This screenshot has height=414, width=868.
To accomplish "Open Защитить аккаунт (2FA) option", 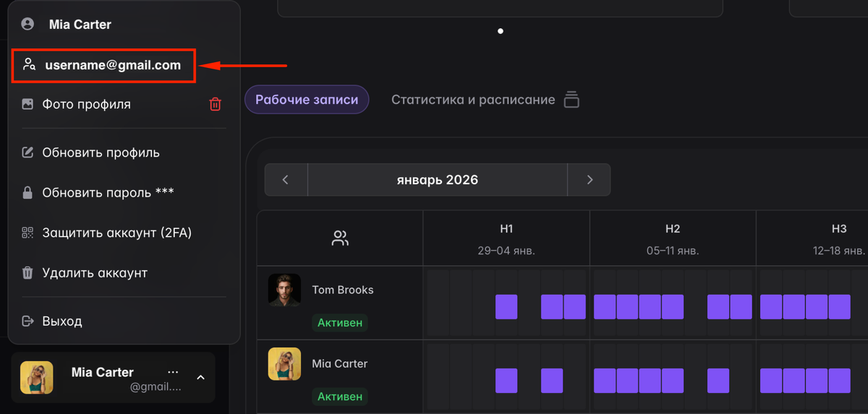I will (x=116, y=233).
